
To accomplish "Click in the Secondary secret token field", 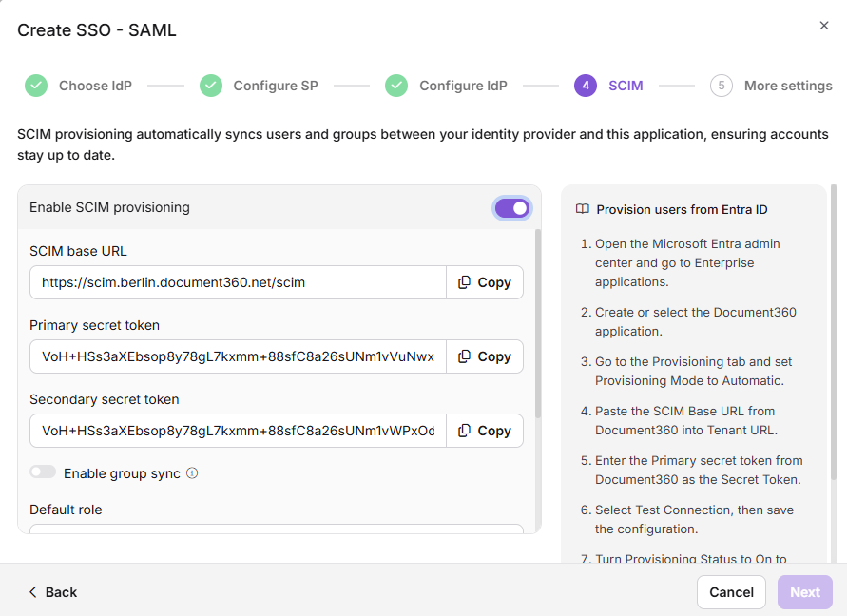I will (239, 431).
